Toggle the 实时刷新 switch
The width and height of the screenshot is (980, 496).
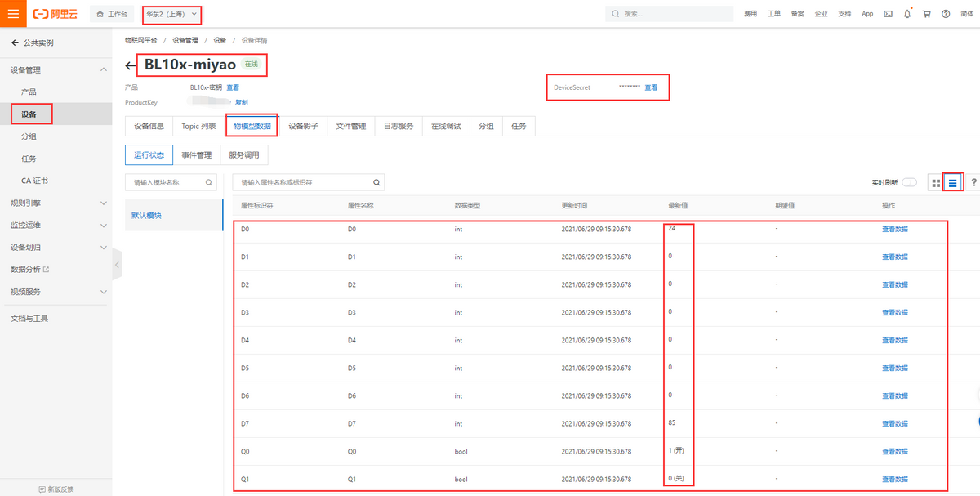click(909, 183)
